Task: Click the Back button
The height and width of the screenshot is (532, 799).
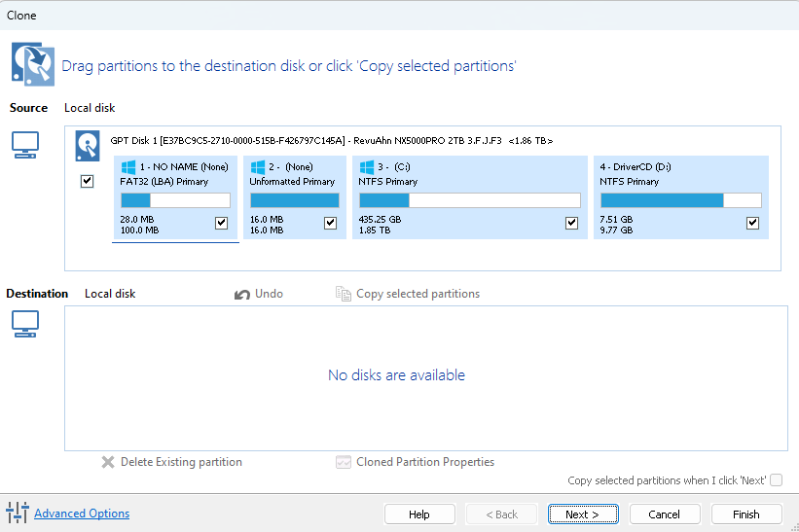Action: coord(501,514)
